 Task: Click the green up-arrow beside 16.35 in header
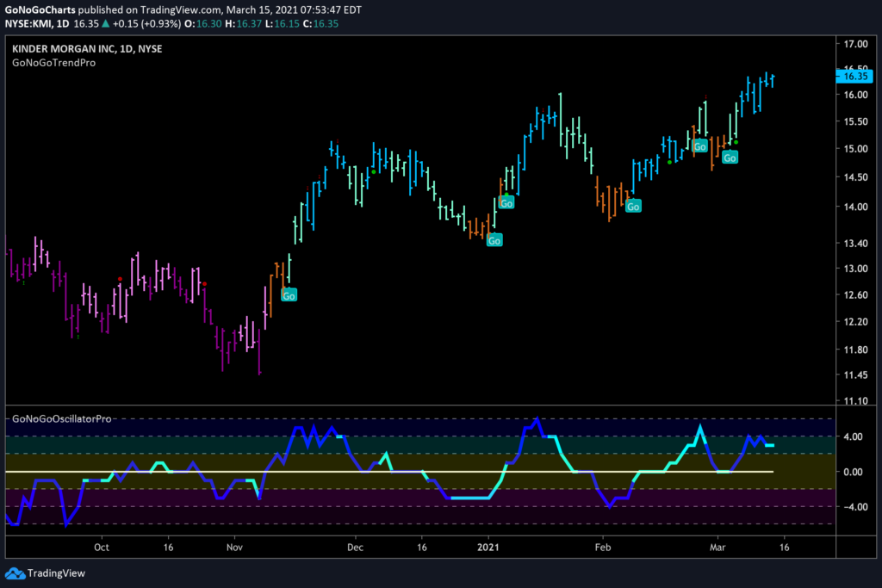pos(105,23)
